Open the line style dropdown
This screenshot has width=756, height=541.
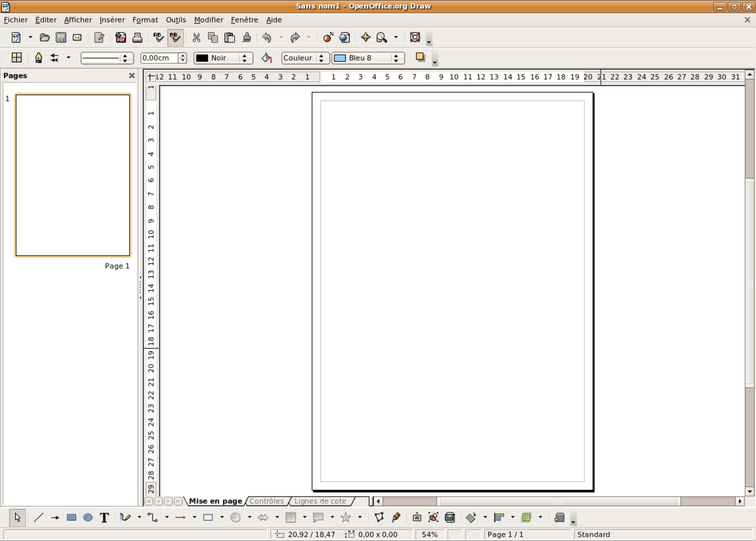(107, 58)
